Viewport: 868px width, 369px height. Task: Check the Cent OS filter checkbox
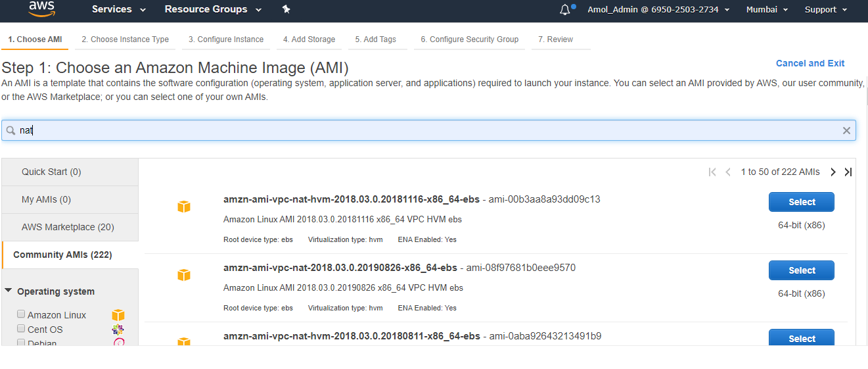coord(22,329)
